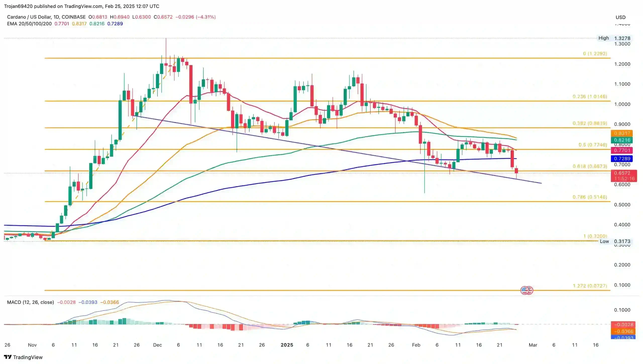Click the Fibonacci 1.272 (0.0727) level label
The height and width of the screenshot is (364, 643).
pos(590,286)
